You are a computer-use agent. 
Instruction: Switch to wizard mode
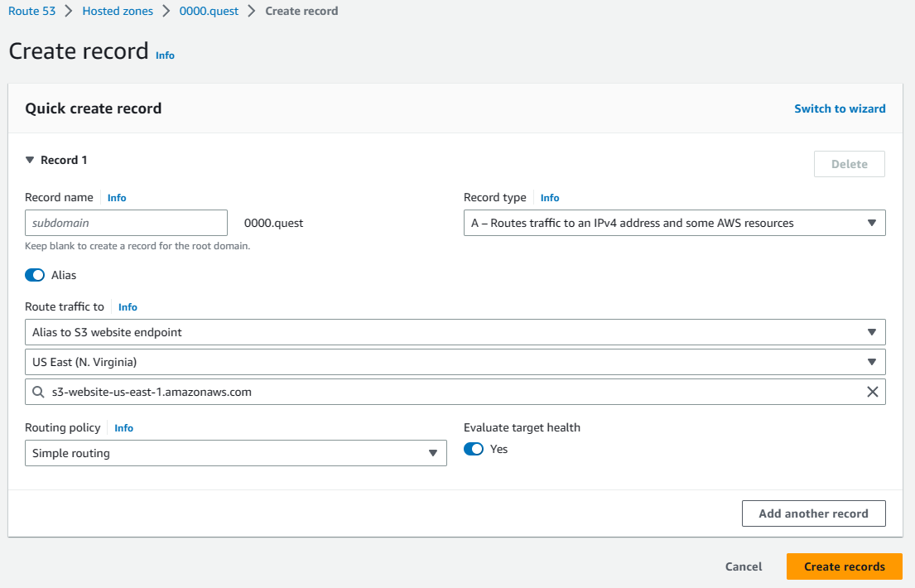[840, 108]
